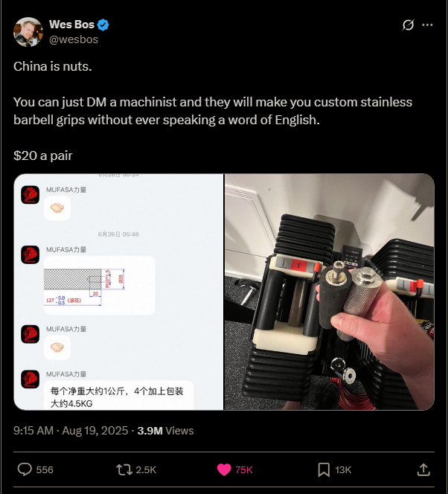Viewport: 448px width, 494px height.
Task: Open the Grok explain icon
Action: 408,25
